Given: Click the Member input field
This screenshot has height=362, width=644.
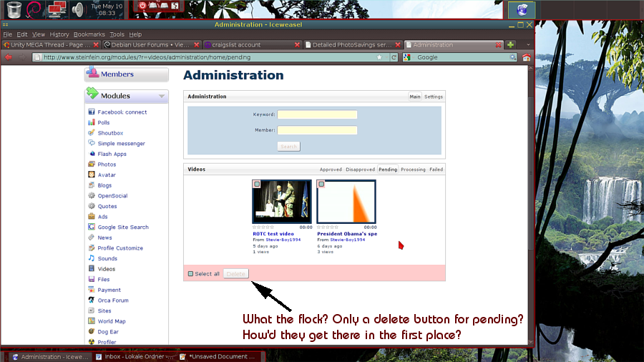Looking at the screenshot, I should click(317, 130).
